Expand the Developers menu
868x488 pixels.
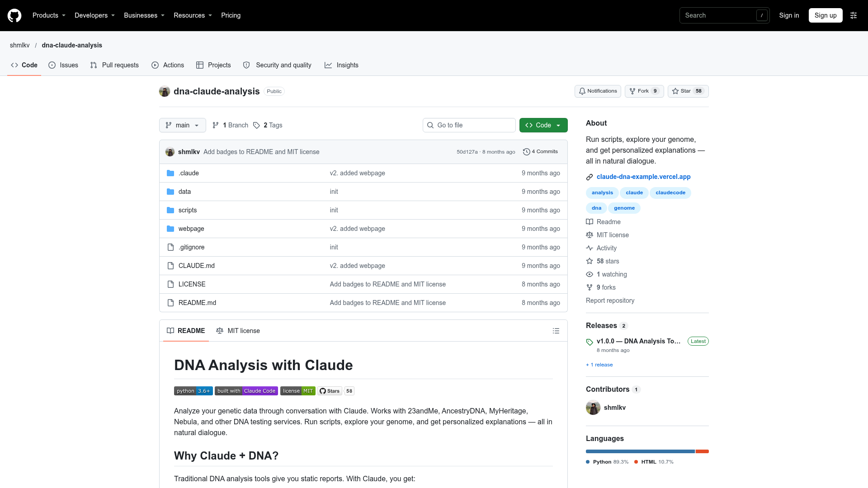[94, 15]
